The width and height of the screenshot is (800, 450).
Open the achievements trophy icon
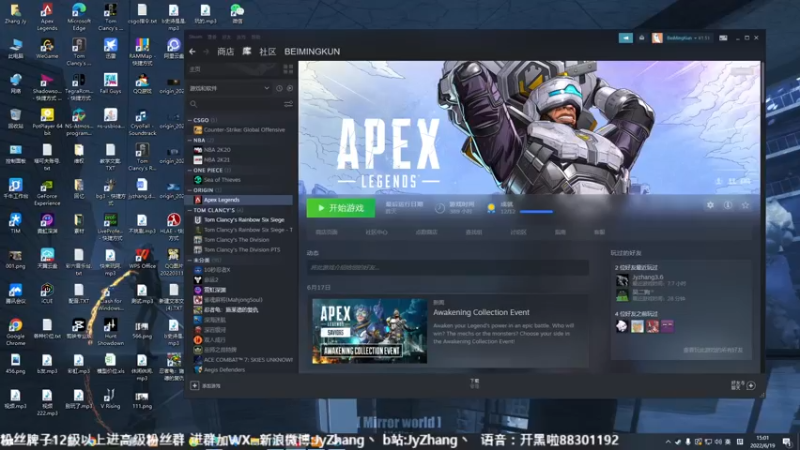coord(491,208)
